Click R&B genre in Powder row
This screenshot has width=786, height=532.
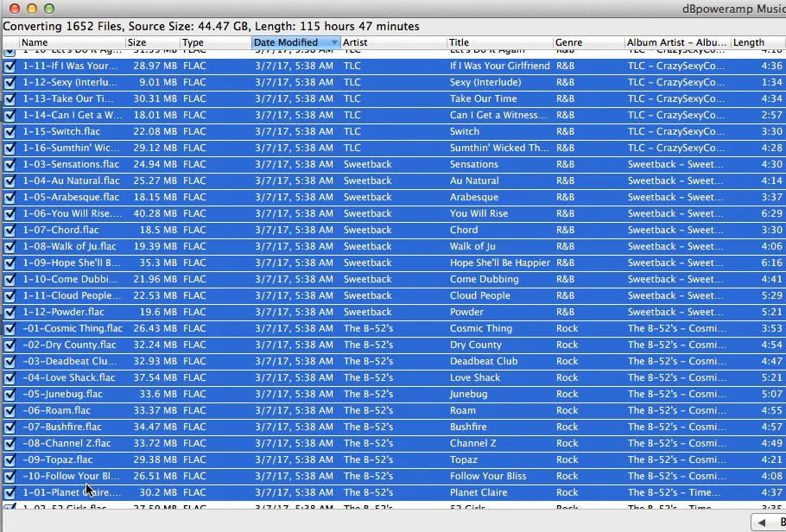tap(565, 313)
